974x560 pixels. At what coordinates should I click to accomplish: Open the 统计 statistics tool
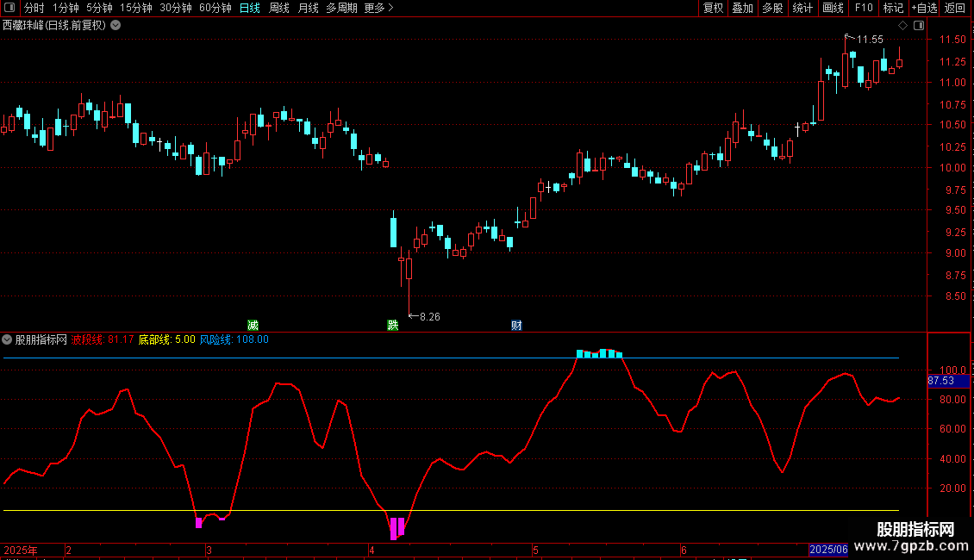tap(802, 8)
